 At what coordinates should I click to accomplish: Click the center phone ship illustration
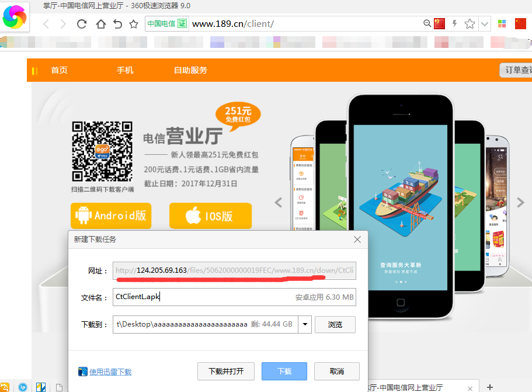401,200
